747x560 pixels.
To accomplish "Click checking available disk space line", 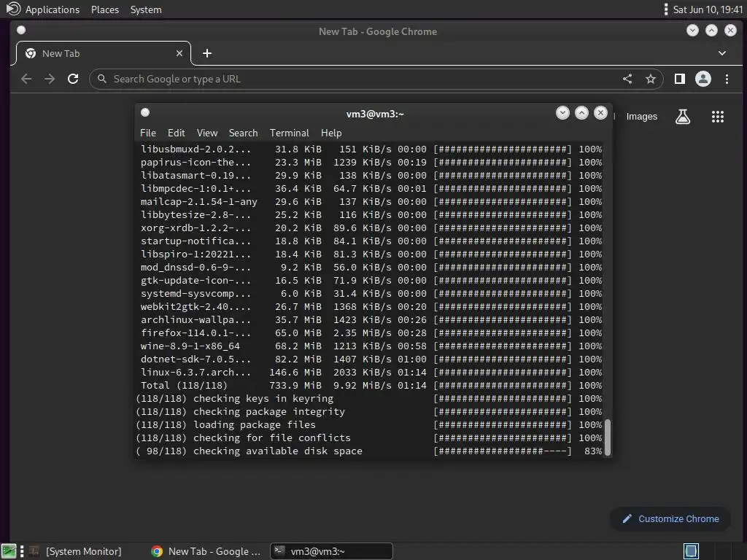I will coord(369,451).
